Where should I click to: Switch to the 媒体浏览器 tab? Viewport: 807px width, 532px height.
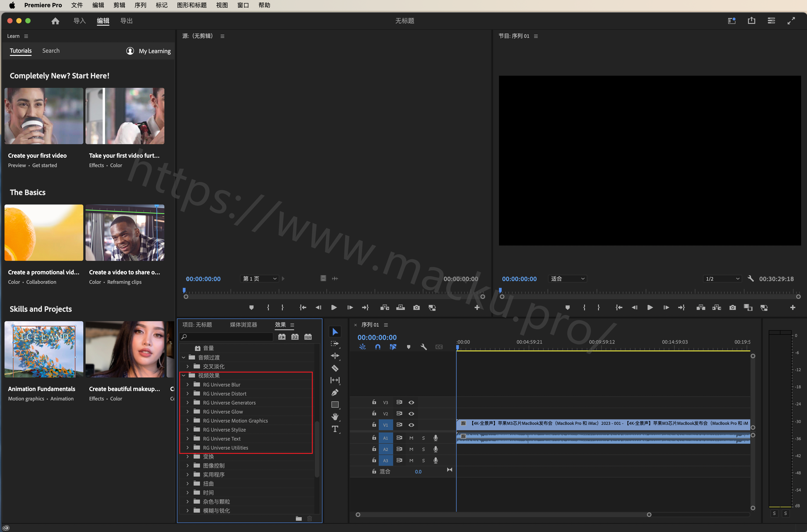point(243,325)
